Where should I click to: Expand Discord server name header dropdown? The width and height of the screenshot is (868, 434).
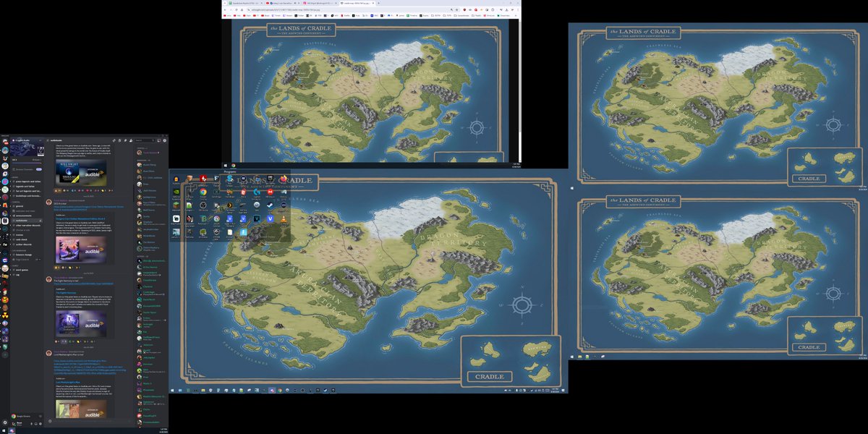tap(27, 140)
